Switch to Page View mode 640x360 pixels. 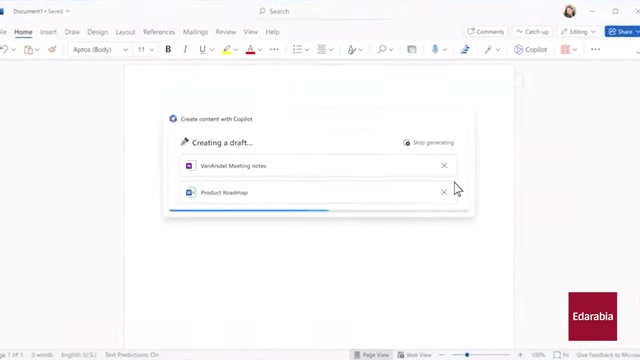pyautogui.click(x=371, y=355)
